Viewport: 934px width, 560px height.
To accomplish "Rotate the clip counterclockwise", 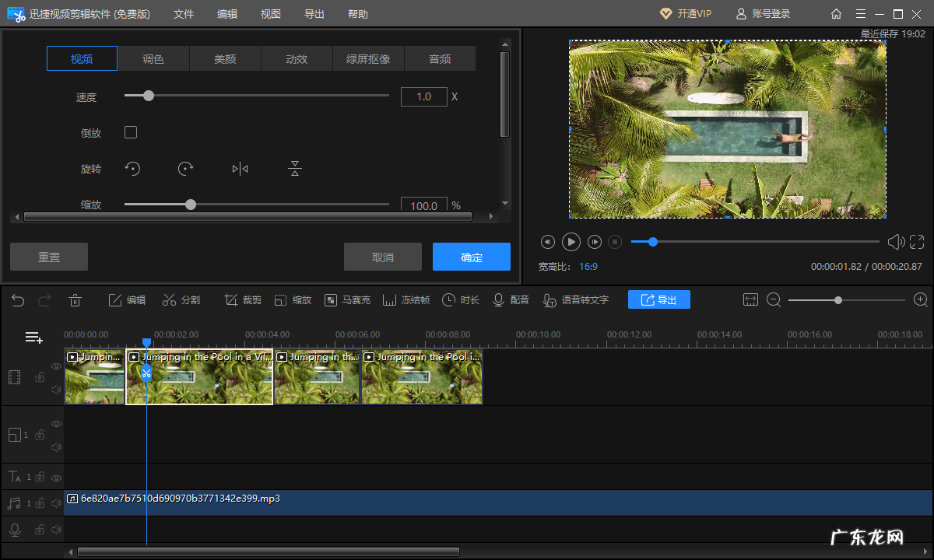I will [x=133, y=168].
